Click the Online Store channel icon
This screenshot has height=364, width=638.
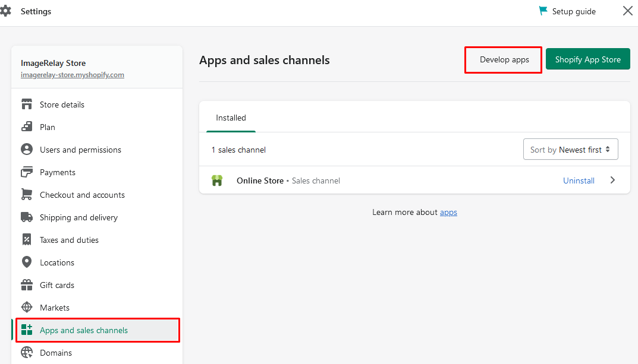click(217, 181)
